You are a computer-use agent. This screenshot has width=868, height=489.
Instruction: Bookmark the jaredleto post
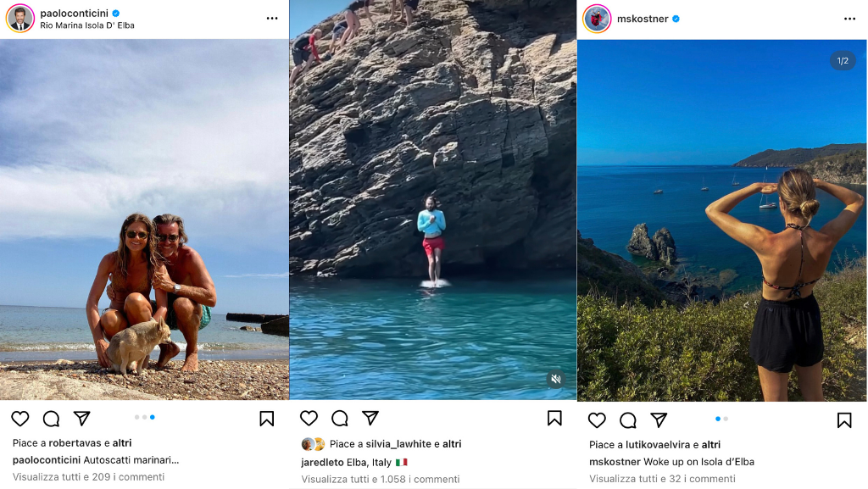[x=554, y=418]
